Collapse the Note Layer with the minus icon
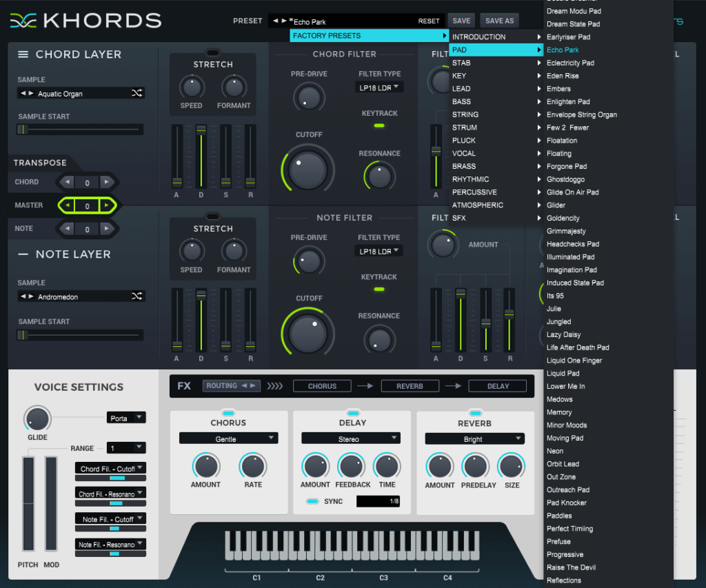The width and height of the screenshot is (706, 588). [23, 254]
